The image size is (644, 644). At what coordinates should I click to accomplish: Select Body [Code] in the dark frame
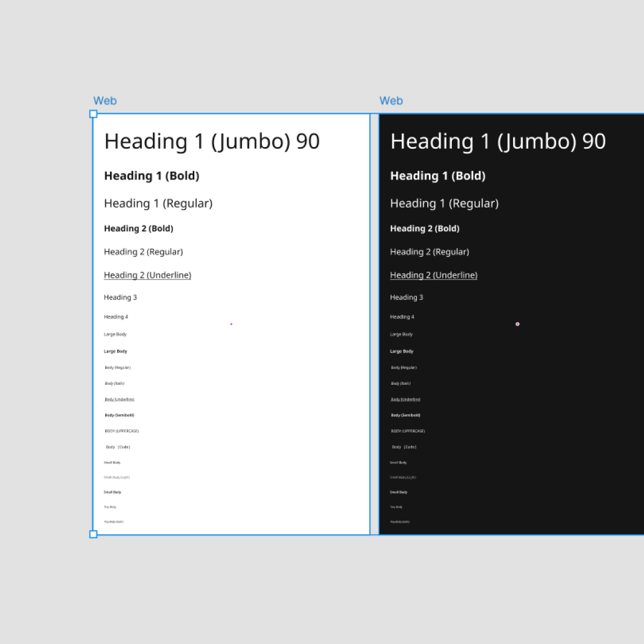click(x=404, y=447)
